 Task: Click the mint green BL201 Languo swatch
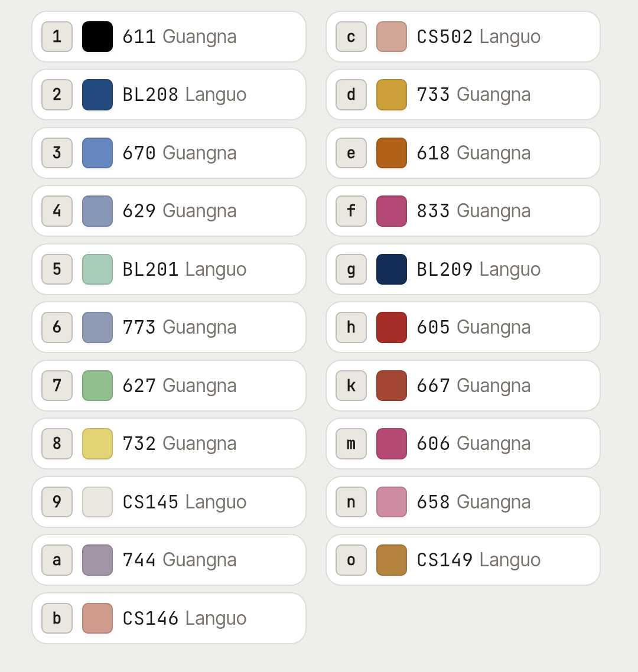[97, 269]
